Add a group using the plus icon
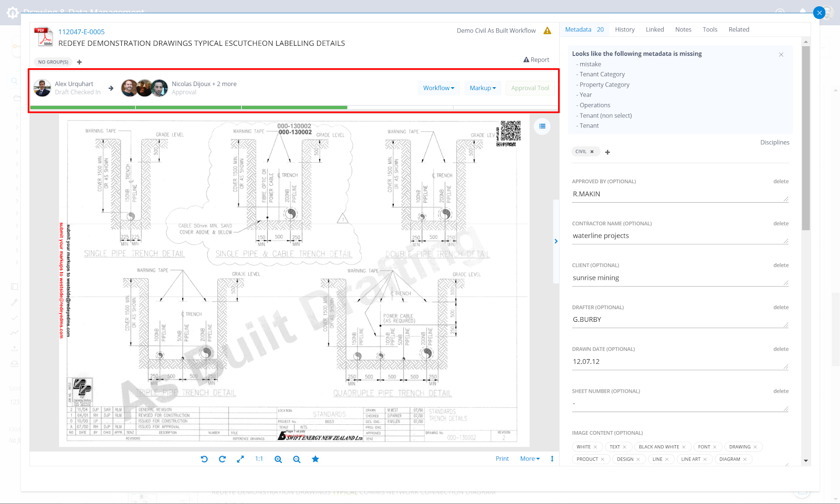The height and width of the screenshot is (504, 840). (79, 62)
